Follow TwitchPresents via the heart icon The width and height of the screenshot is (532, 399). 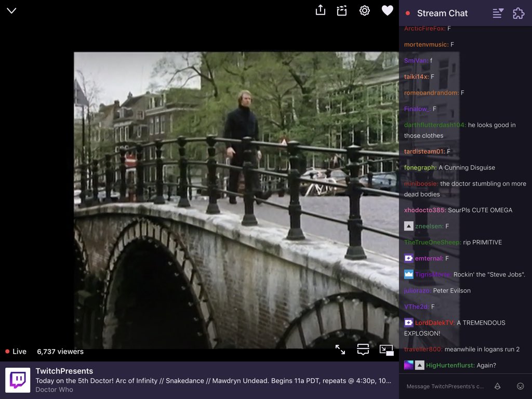(388, 10)
